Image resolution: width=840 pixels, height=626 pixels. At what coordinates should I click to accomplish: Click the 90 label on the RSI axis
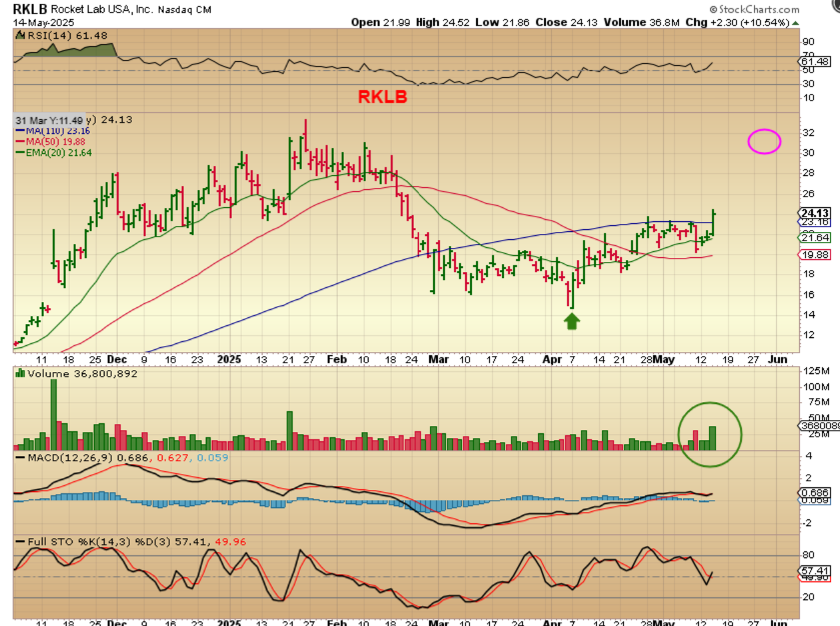point(809,41)
